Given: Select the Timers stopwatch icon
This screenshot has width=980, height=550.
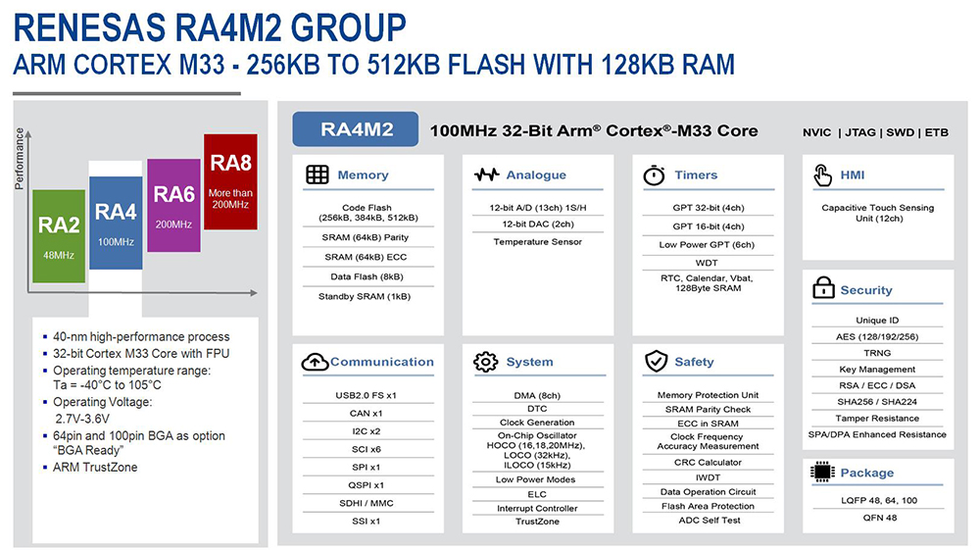Looking at the screenshot, I should [654, 175].
